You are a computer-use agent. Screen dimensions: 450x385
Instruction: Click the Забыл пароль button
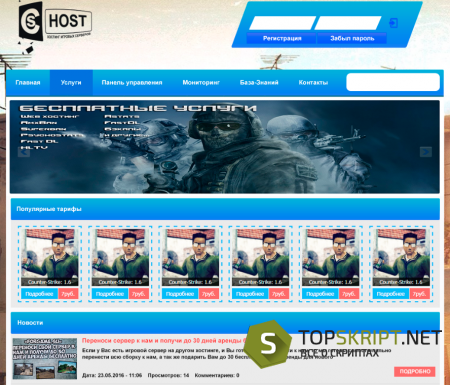tap(352, 38)
